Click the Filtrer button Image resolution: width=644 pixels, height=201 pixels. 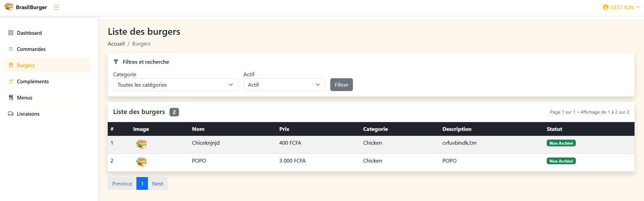coord(341,85)
